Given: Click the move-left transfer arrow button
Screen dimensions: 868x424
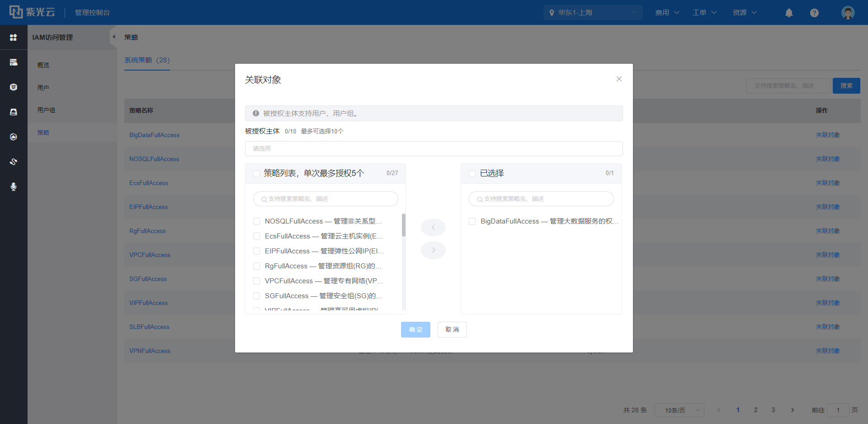Looking at the screenshot, I should click(433, 227).
